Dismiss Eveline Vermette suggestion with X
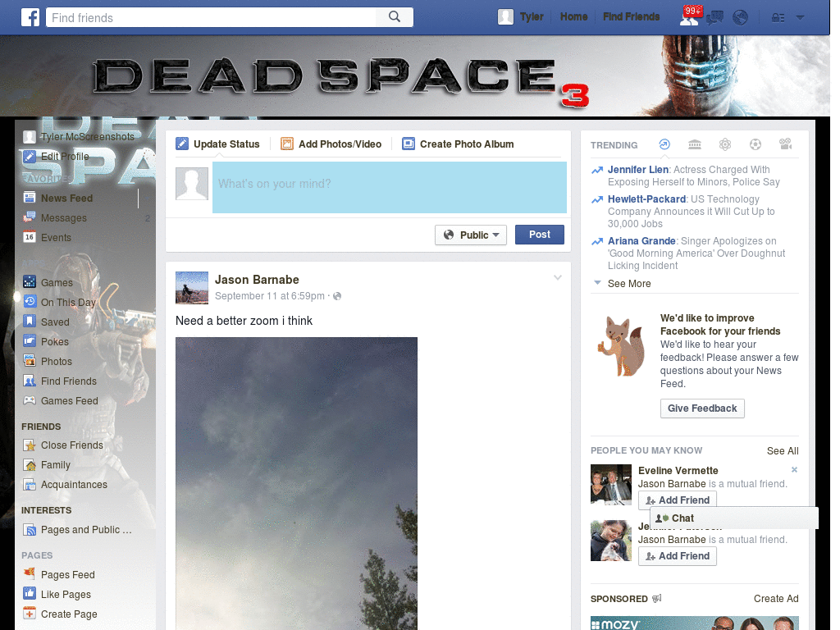 [x=794, y=469]
